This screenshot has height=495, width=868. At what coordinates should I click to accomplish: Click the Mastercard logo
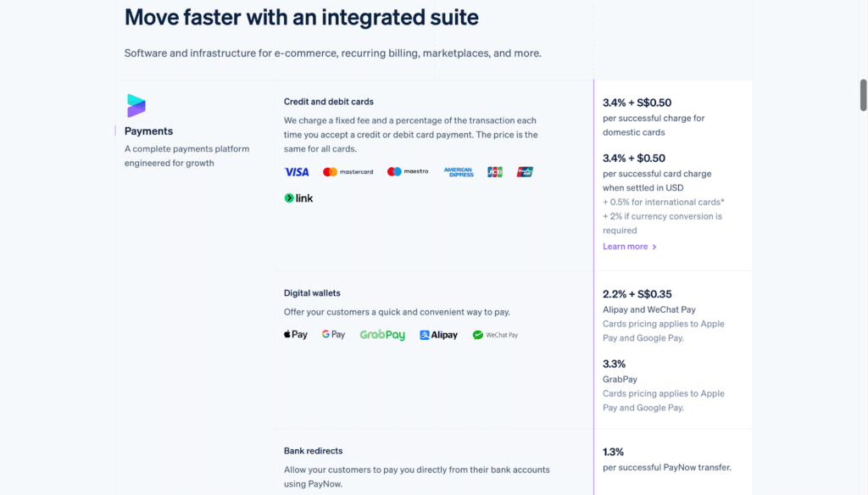tap(348, 172)
